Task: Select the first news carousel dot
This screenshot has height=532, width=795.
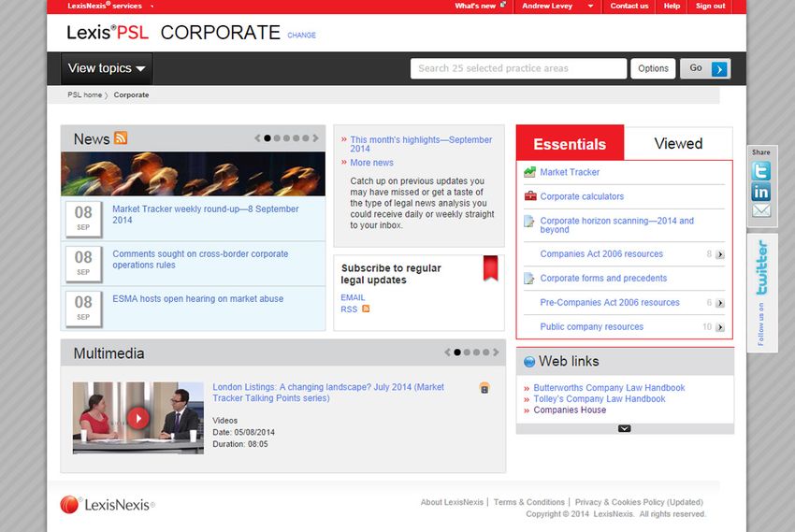Action: coord(267,137)
